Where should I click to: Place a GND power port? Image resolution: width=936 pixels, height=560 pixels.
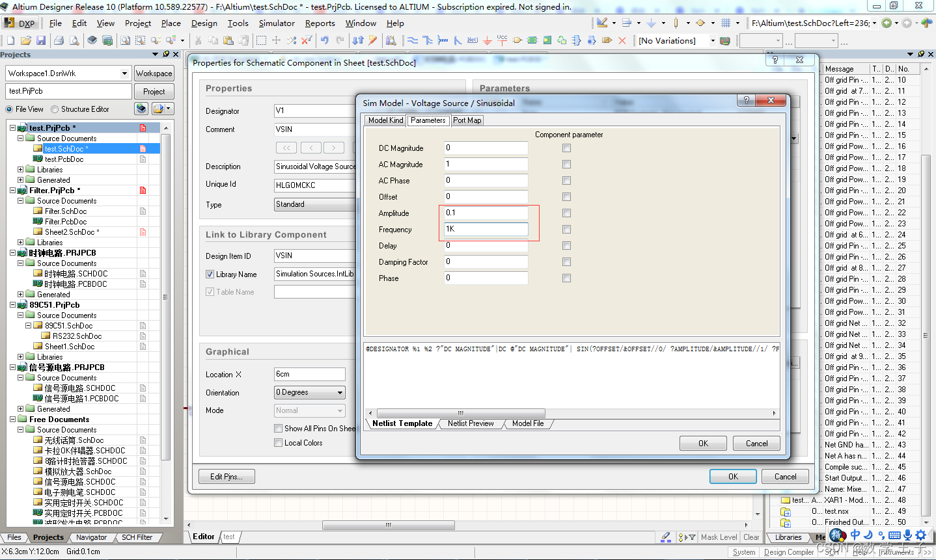(487, 40)
